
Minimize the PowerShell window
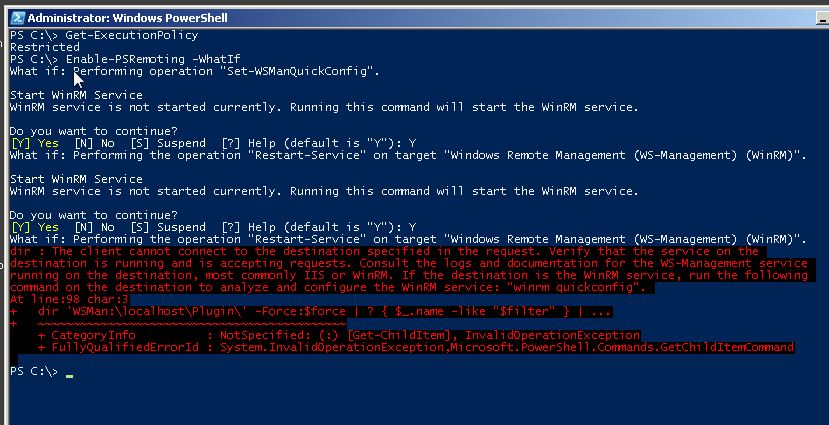click(823, 19)
